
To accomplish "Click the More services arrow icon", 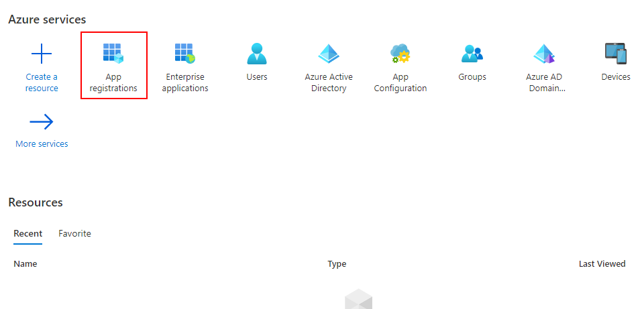I will [x=42, y=122].
